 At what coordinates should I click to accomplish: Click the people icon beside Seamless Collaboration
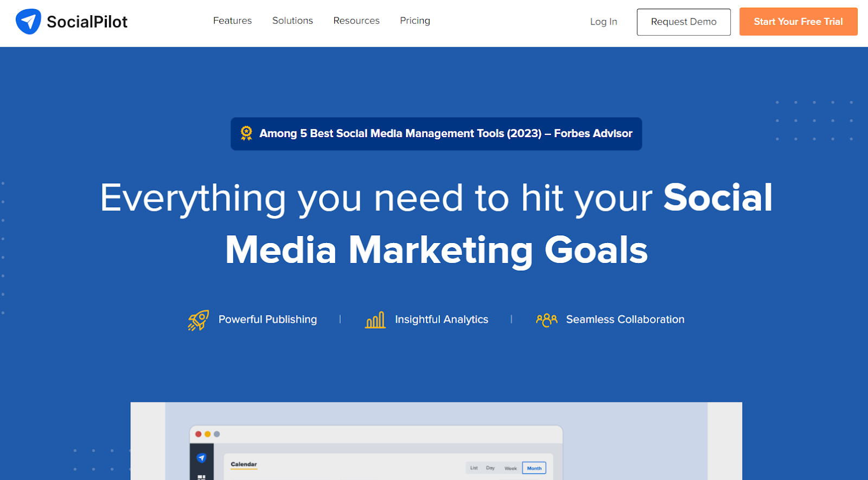tap(546, 320)
